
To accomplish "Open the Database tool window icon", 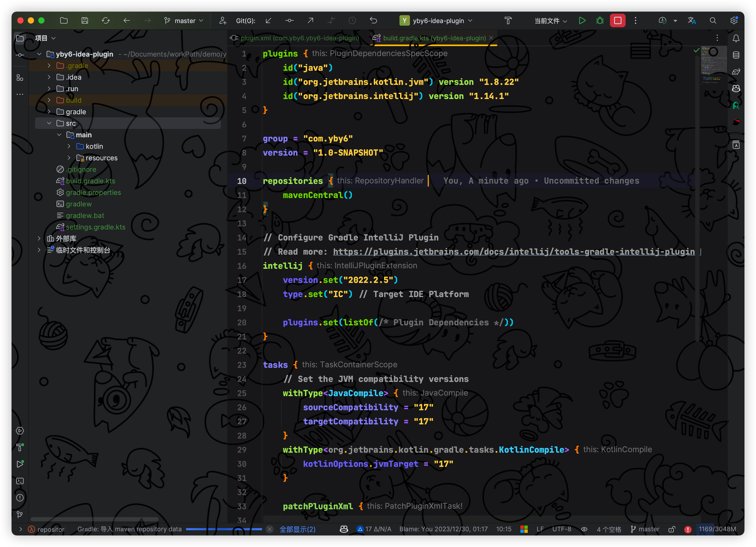I will pyautogui.click(x=736, y=55).
